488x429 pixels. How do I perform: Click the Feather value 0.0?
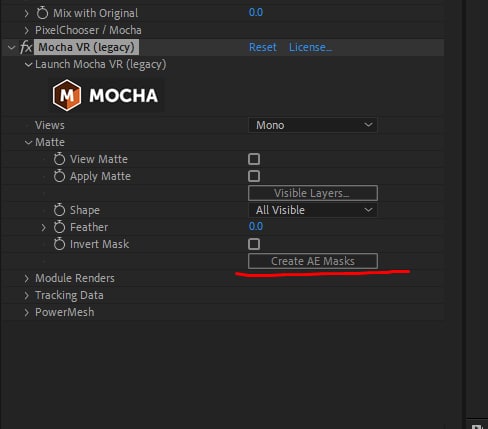[x=256, y=226]
